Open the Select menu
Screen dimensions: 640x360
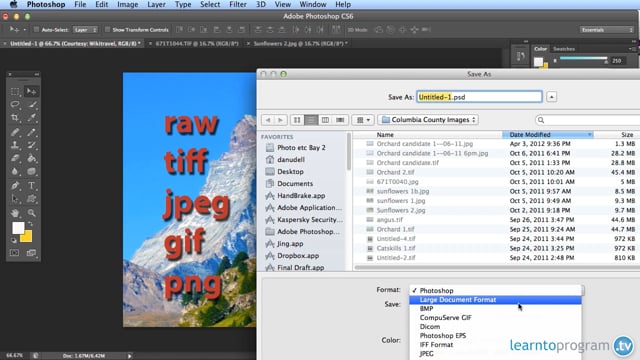[210, 4]
